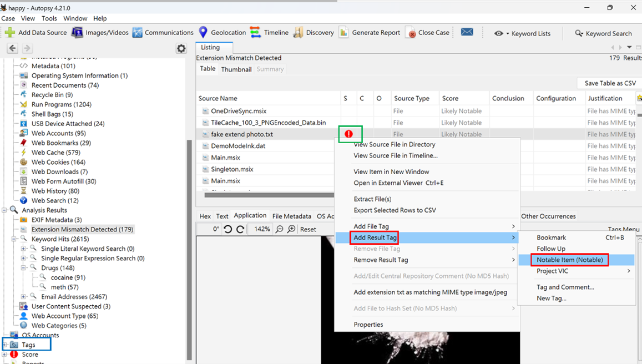
Task: Expand Single Regular Expression Search node
Action: 24,258
